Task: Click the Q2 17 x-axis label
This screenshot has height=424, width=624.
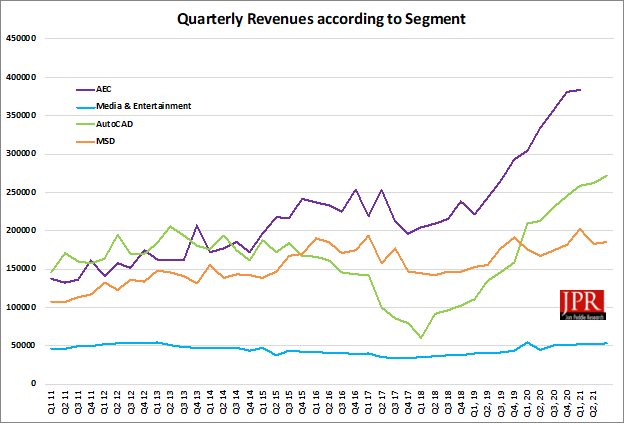Action: point(382,403)
